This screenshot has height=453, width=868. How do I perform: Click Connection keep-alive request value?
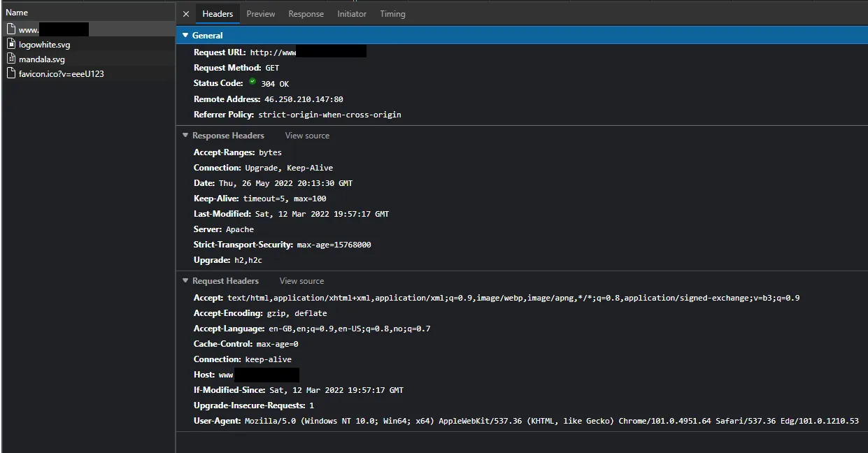coord(269,359)
